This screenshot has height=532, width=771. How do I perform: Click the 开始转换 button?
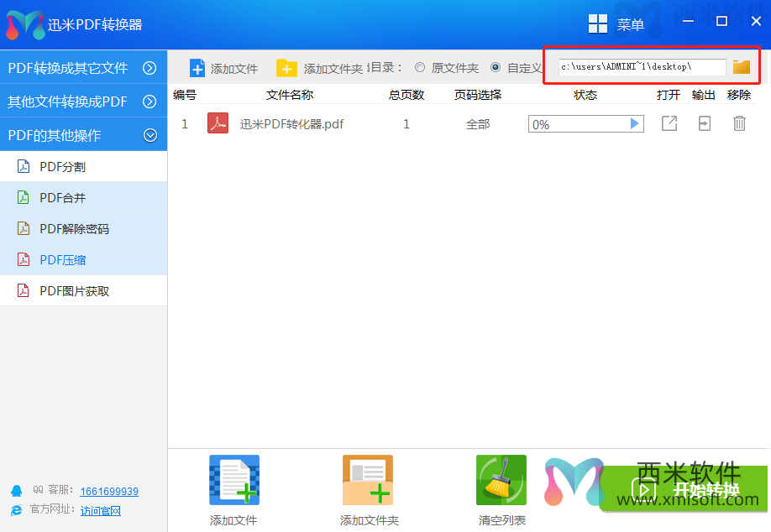(x=684, y=489)
